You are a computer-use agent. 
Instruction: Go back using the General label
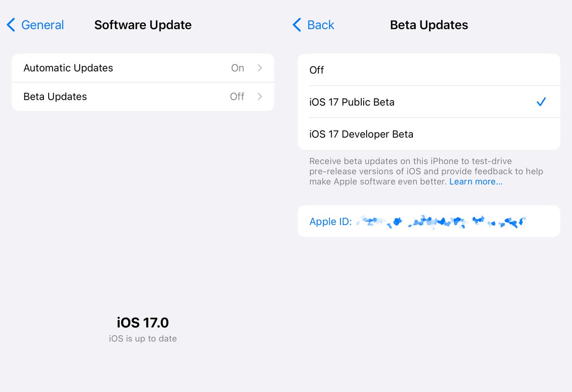[42, 25]
